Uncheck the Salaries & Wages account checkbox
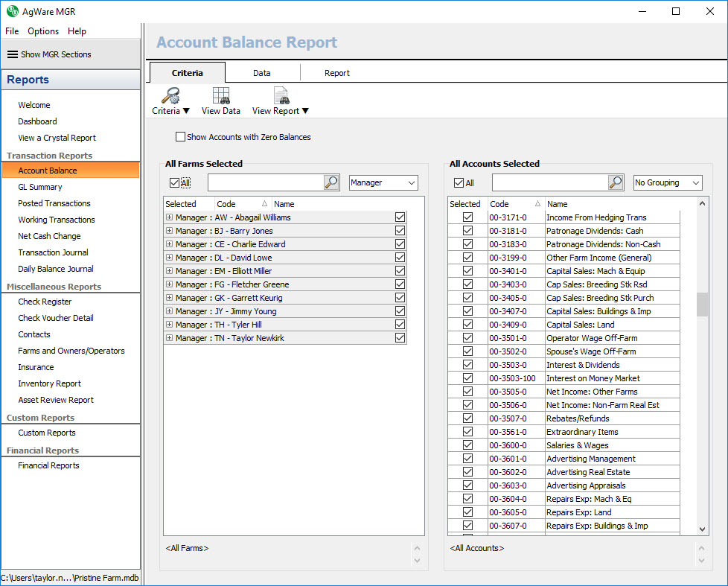The width and height of the screenshot is (728, 586). click(x=467, y=445)
